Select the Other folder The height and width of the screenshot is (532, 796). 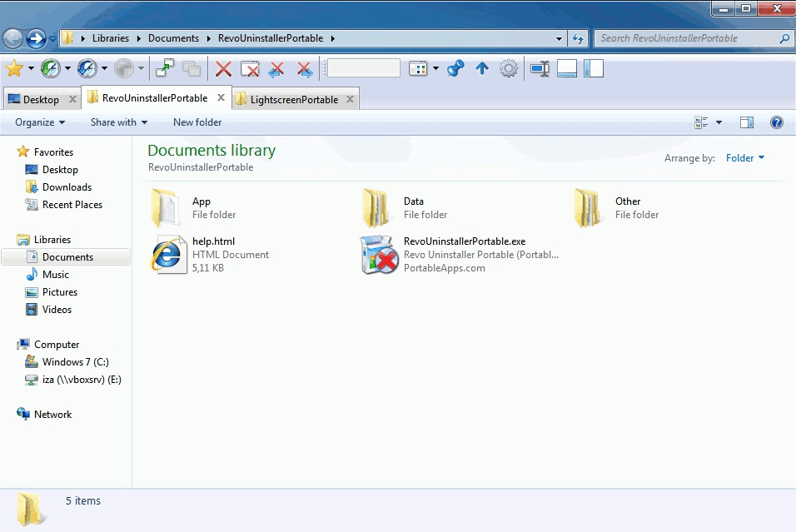click(x=618, y=208)
